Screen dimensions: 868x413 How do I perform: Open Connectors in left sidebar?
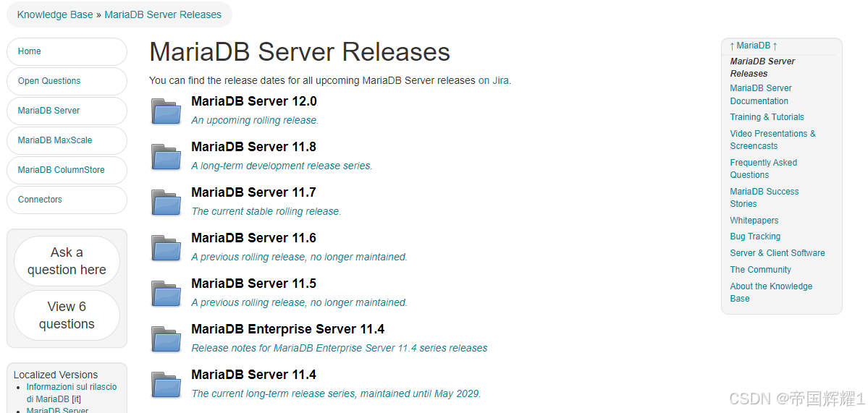[x=67, y=200]
